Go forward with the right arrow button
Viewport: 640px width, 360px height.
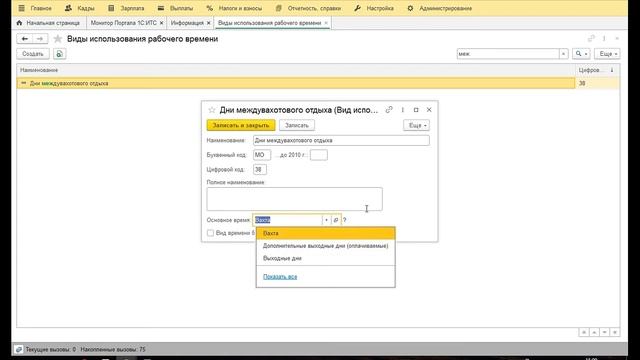[40, 39]
